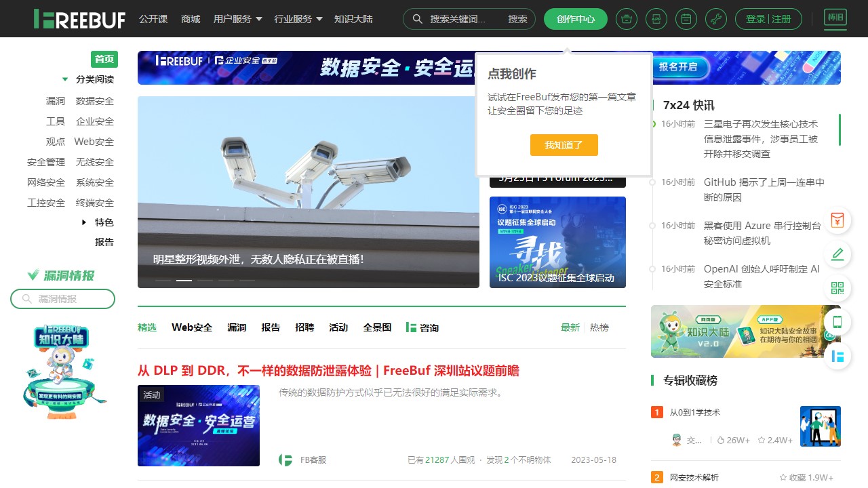Focus the 漏洞情报 search input
This screenshot has width=868, height=488.
tap(62, 299)
